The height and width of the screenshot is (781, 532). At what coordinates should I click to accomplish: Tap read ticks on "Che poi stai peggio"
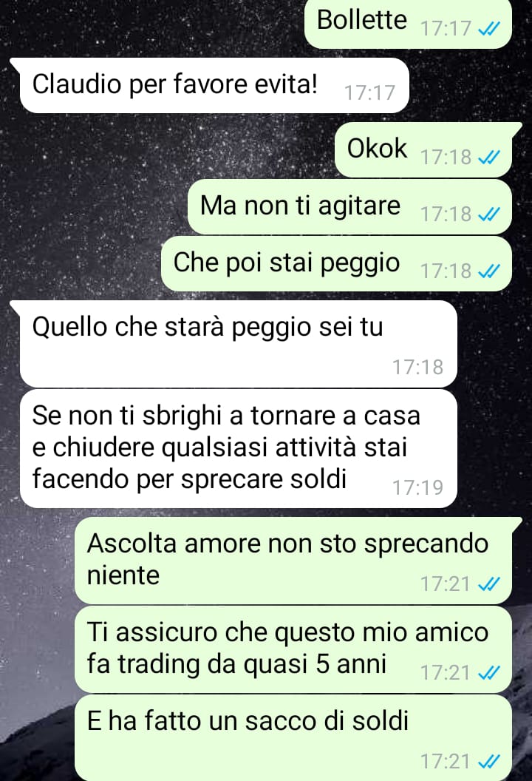click(488, 271)
